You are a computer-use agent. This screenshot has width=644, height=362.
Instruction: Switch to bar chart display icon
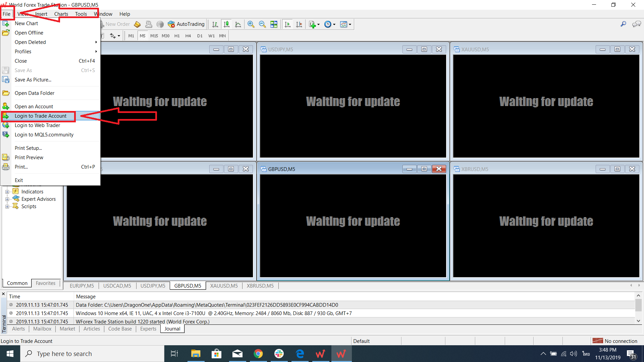[215, 24]
